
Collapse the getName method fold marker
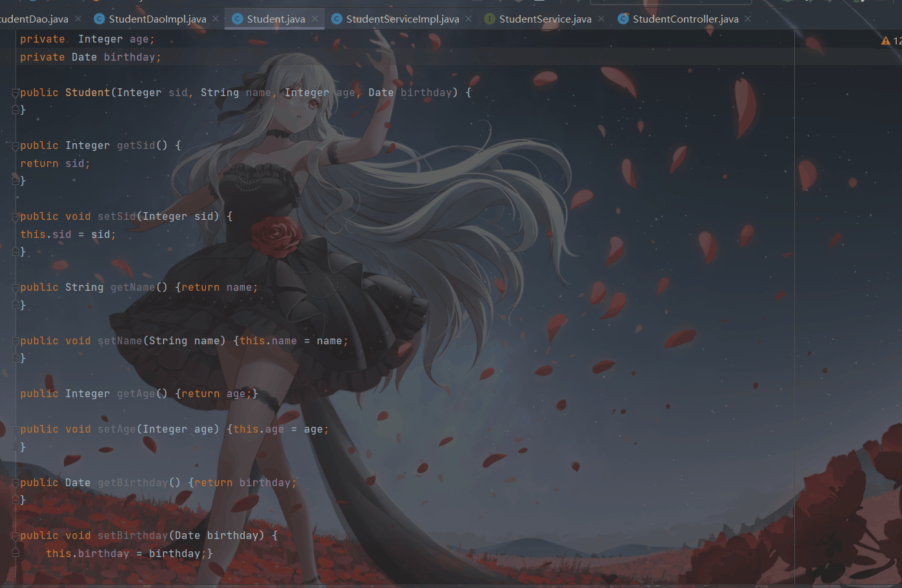14,287
